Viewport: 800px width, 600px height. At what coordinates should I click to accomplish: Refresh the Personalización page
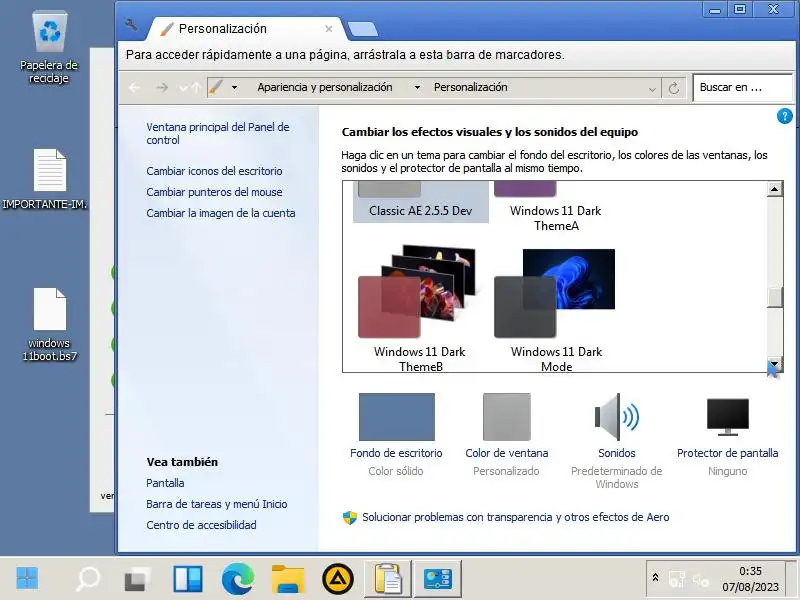(x=673, y=88)
